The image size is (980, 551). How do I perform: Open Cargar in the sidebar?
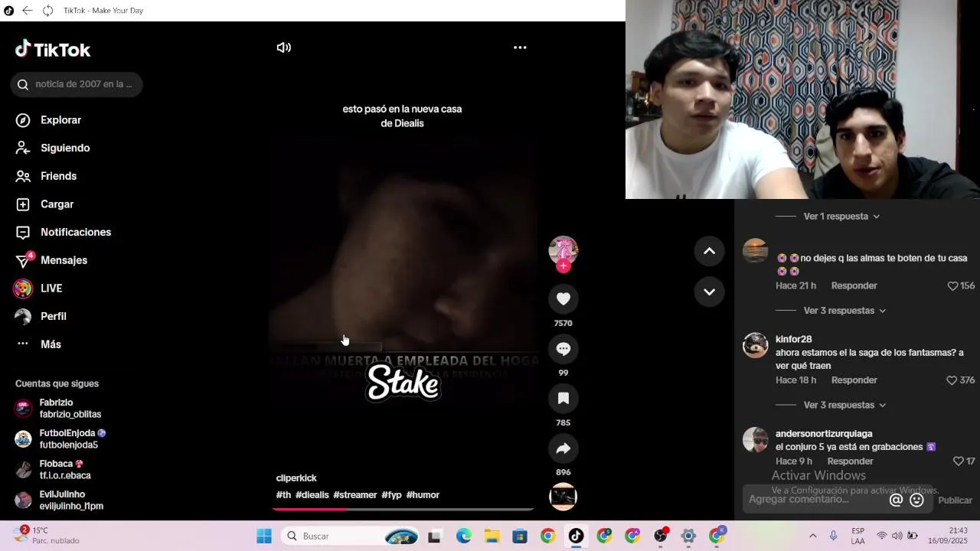pos(44,204)
